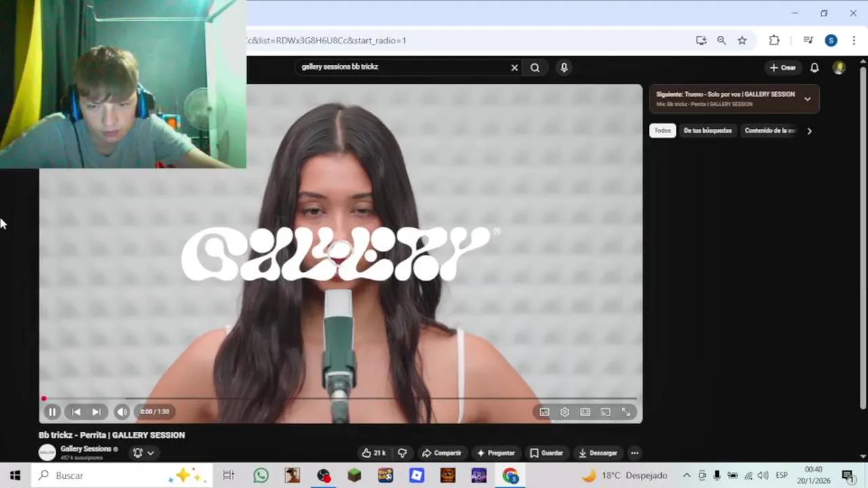Select the Todos filter chip
Screen dimensions: 868x488
coord(663,131)
